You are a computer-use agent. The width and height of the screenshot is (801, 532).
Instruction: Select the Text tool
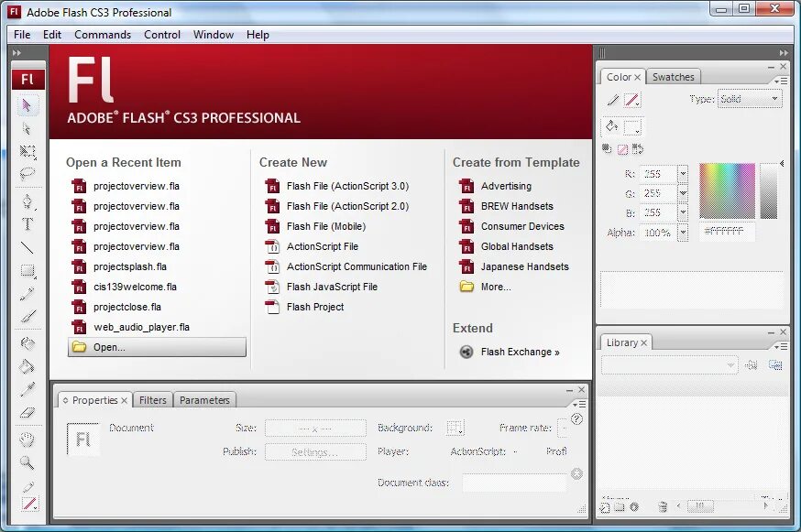[27, 223]
